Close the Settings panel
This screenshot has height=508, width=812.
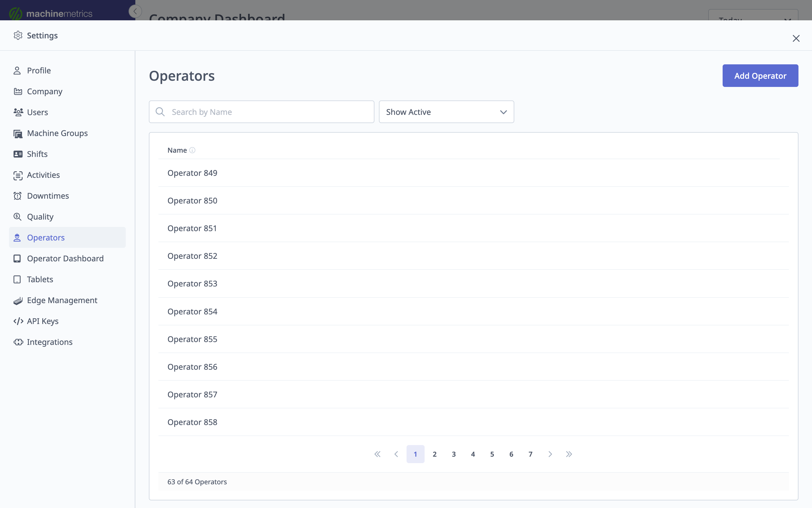point(796,38)
